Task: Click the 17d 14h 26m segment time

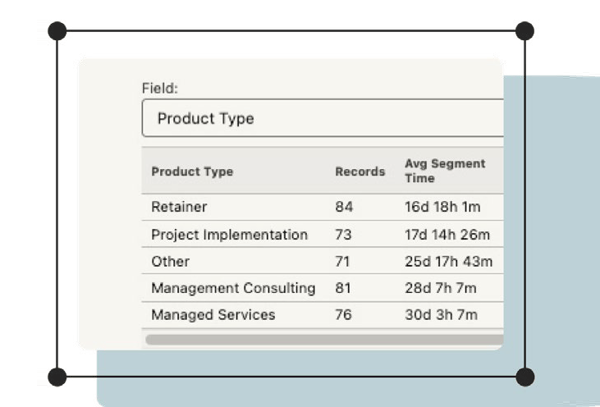Action: click(x=447, y=235)
